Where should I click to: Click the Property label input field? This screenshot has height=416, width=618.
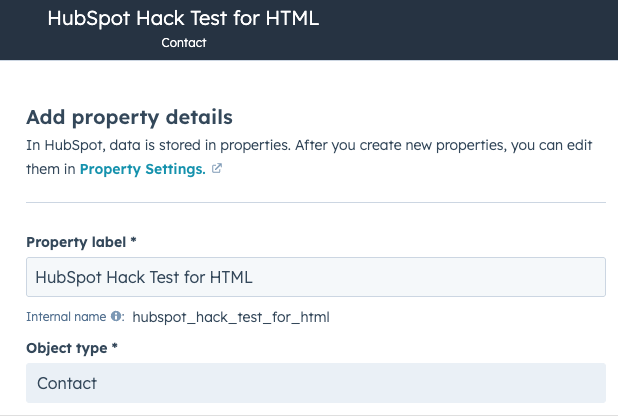[316, 277]
